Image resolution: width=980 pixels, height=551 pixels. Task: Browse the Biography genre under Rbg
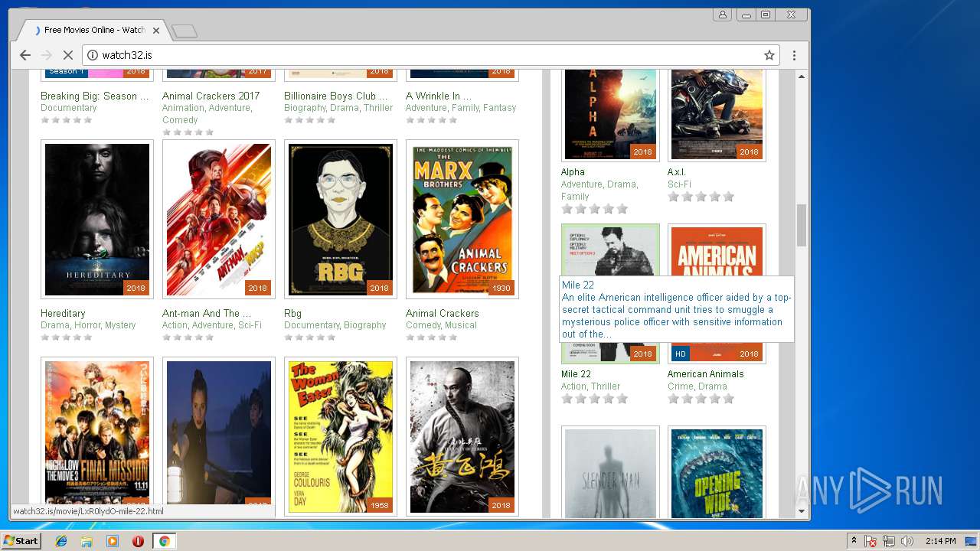(x=365, y=325)
